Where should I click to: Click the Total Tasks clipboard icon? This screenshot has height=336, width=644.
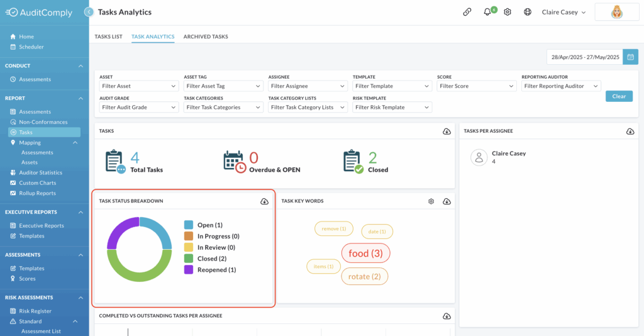[116, 162]
